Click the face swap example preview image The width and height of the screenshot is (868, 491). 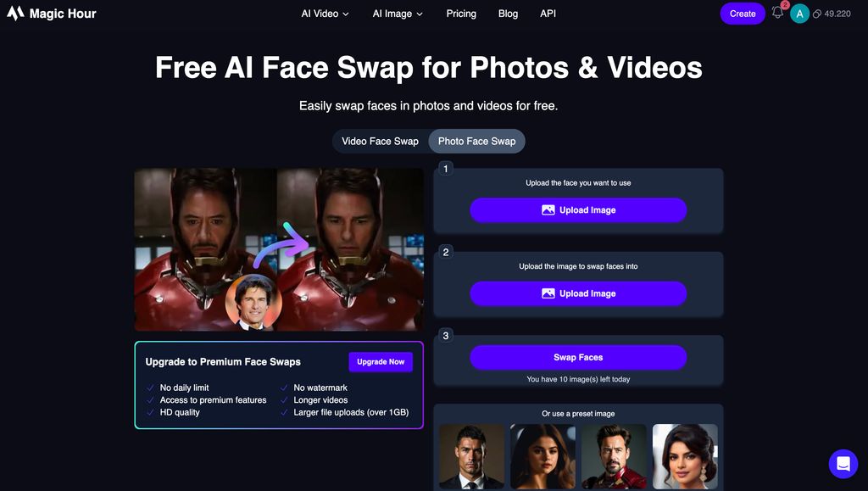279,249
